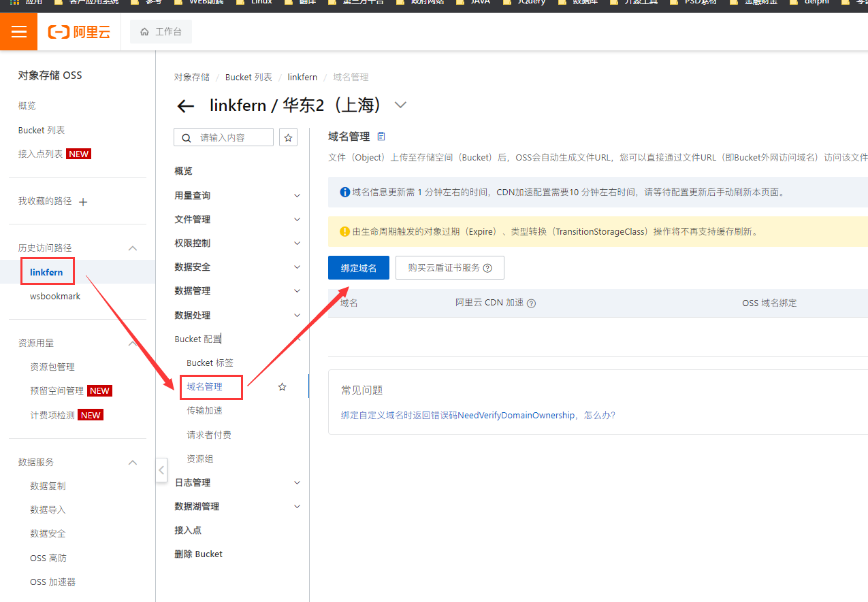Click the linkfern breadcrumb
This screenshot has width=868, height=602.
coord(302,78)
